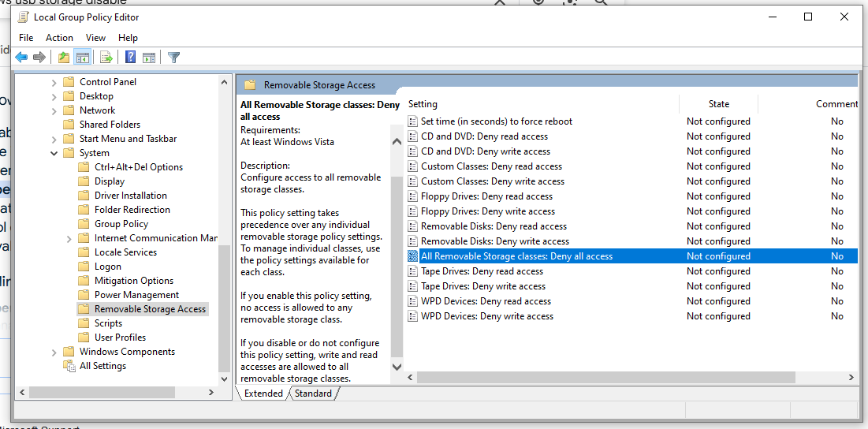The width and height of the screenshot is (868, 429).
Task: Click the icon beside Tape Drives: Deny read access
Action: (412, 270)
